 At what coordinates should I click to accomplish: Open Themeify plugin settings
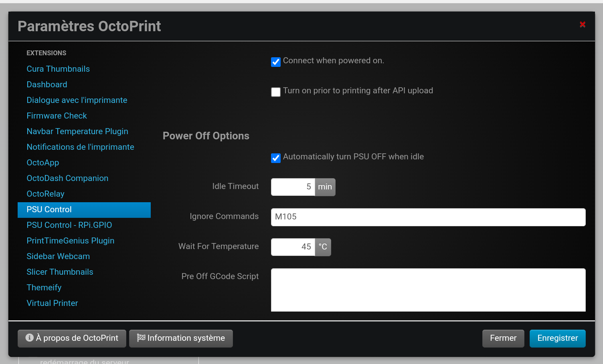(44, 288)
